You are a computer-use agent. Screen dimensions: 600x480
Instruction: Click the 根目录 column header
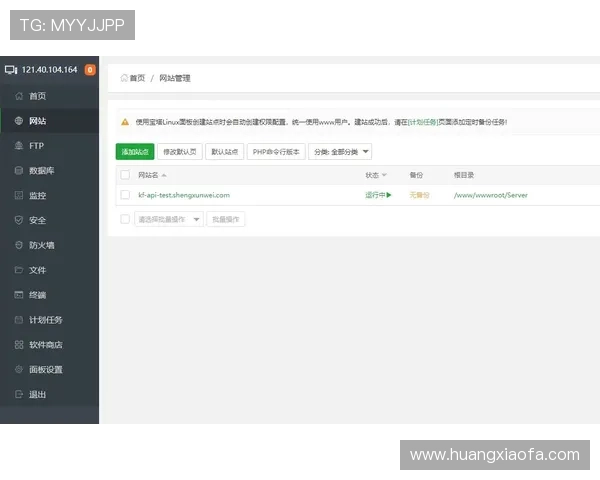[464, 175]
